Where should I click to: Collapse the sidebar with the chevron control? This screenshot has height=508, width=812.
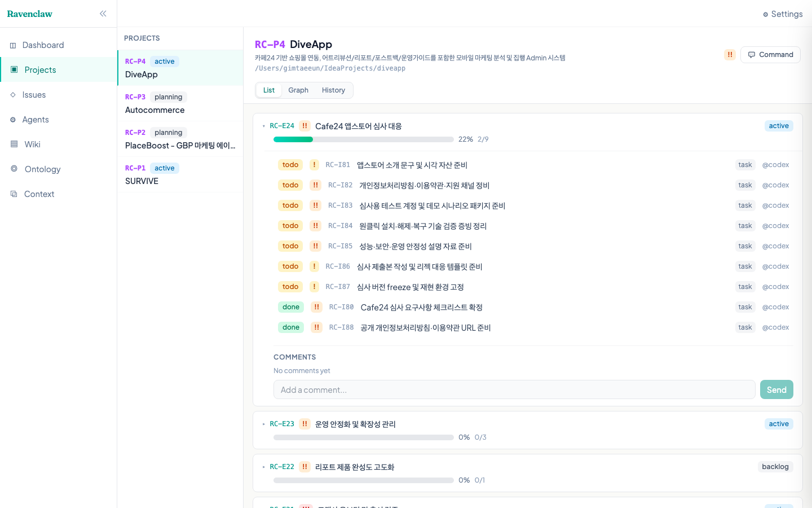click(103, 13)
